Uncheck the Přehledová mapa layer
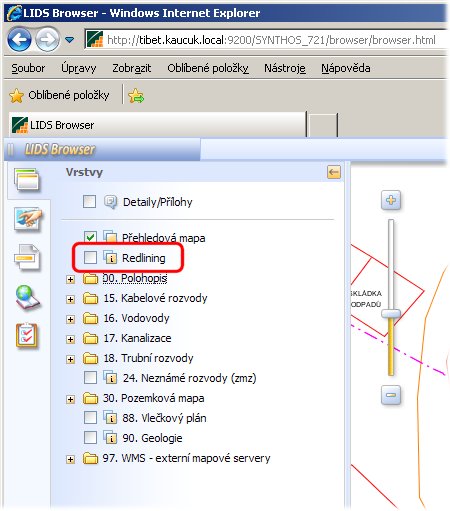 [90, 237]
